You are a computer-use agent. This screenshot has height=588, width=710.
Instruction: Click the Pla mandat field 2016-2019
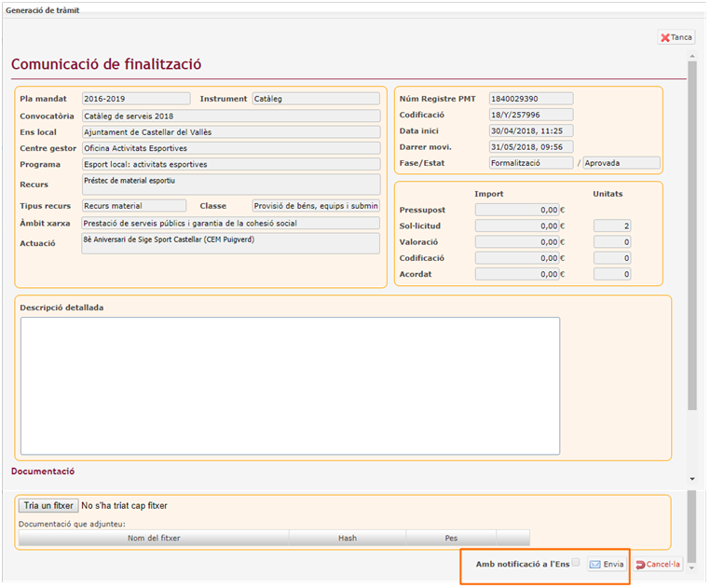click(x=136, y=98)
